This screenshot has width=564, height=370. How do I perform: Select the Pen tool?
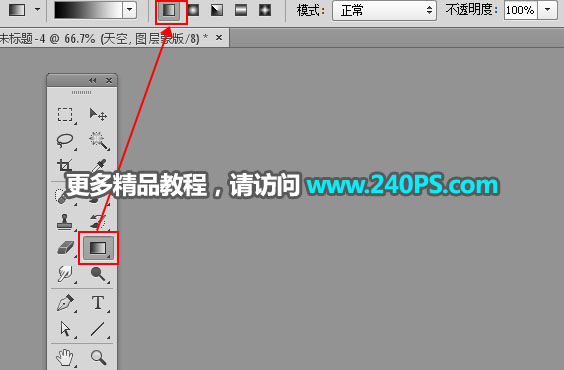(x=65, y=303)
